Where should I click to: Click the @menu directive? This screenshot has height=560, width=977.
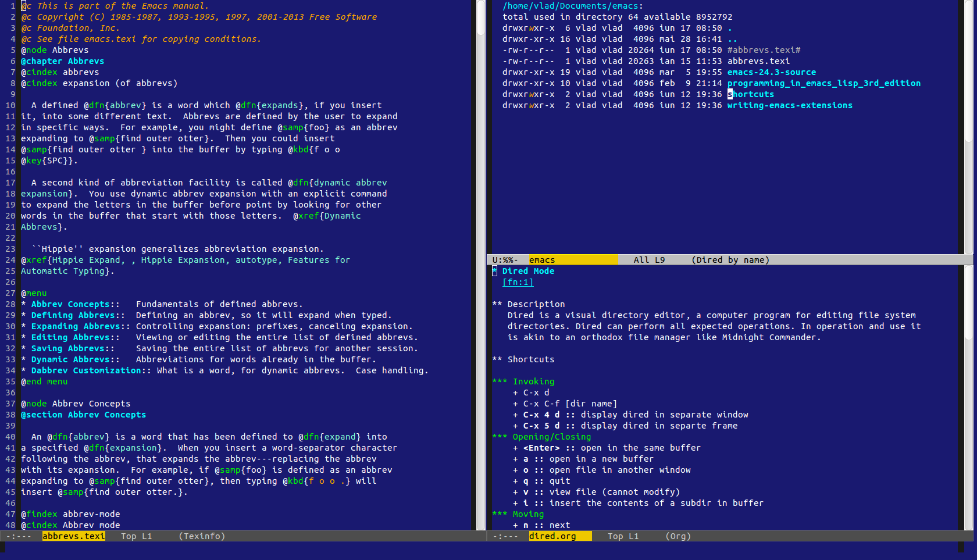point(34,293)
